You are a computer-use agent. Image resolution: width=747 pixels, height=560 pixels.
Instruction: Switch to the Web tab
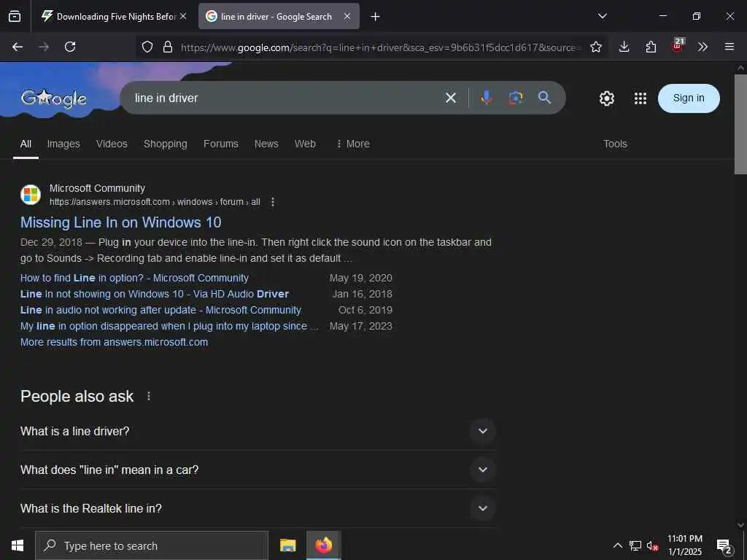click(x=305, y=144)
